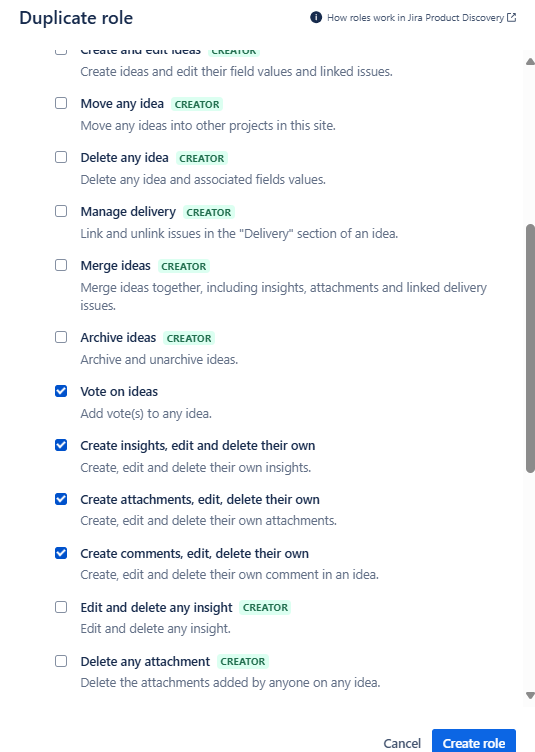Check the Delete any idea permission
The image size is (535, 752).
click(61, 157)
